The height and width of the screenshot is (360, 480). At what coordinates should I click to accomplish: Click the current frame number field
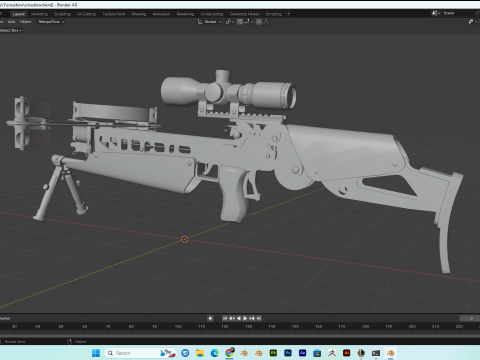coord(470,318)
